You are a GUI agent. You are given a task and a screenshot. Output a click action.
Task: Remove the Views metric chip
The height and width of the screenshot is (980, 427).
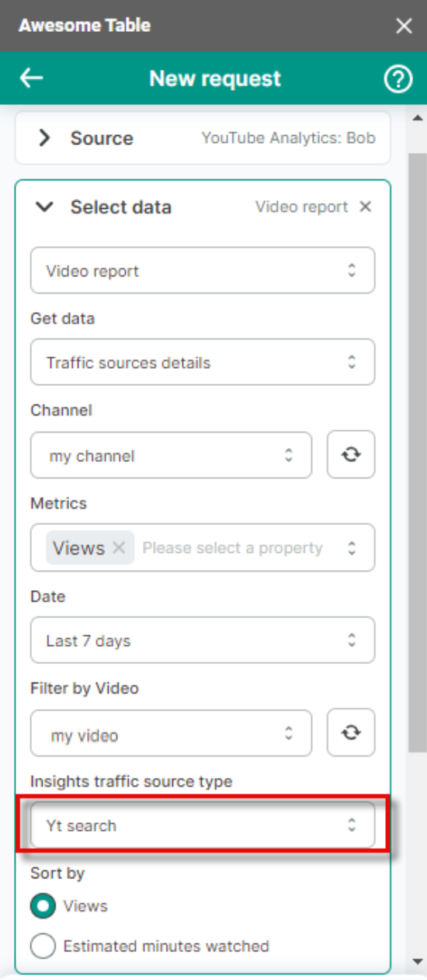119,547
